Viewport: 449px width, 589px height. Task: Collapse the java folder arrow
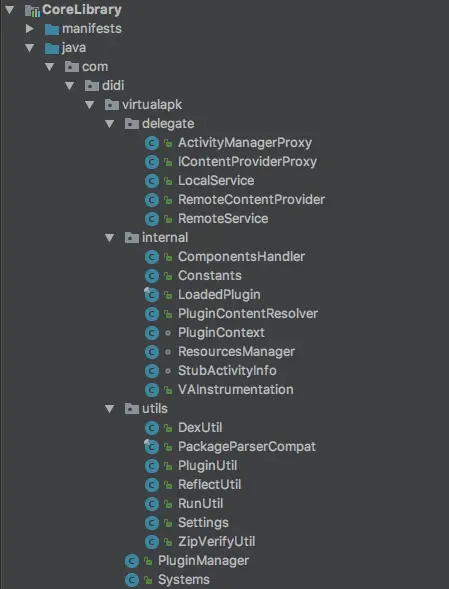tap(30, 48)
